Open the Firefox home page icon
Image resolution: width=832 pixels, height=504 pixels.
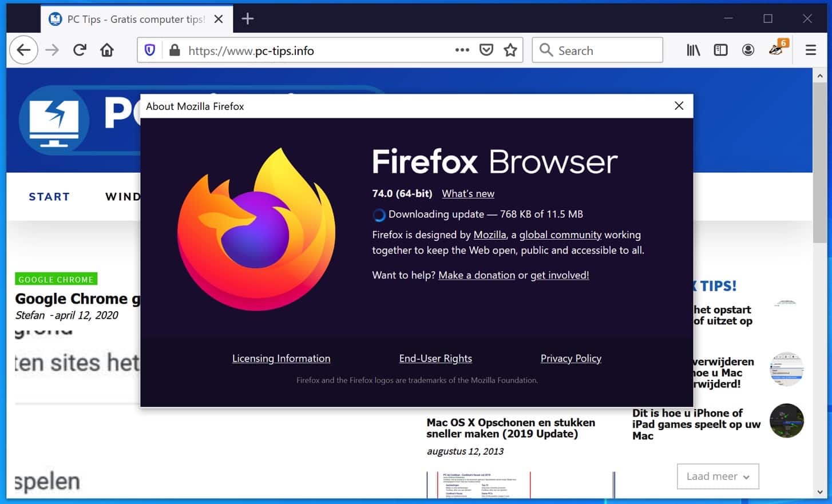tap(107, 50)
